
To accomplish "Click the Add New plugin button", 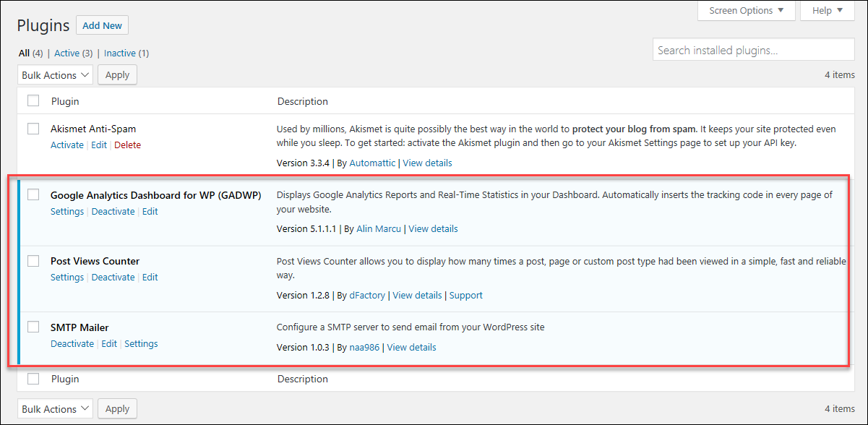I will [102, 25].
